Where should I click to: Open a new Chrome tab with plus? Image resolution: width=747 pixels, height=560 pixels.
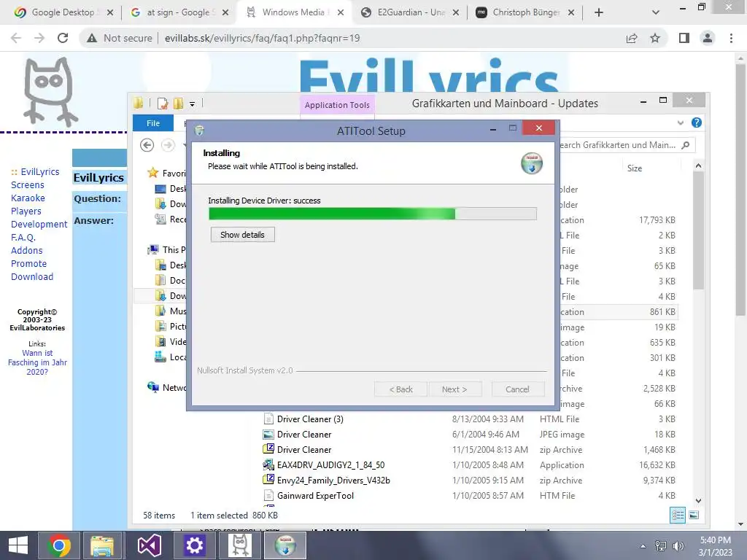(x=599, y=13)
